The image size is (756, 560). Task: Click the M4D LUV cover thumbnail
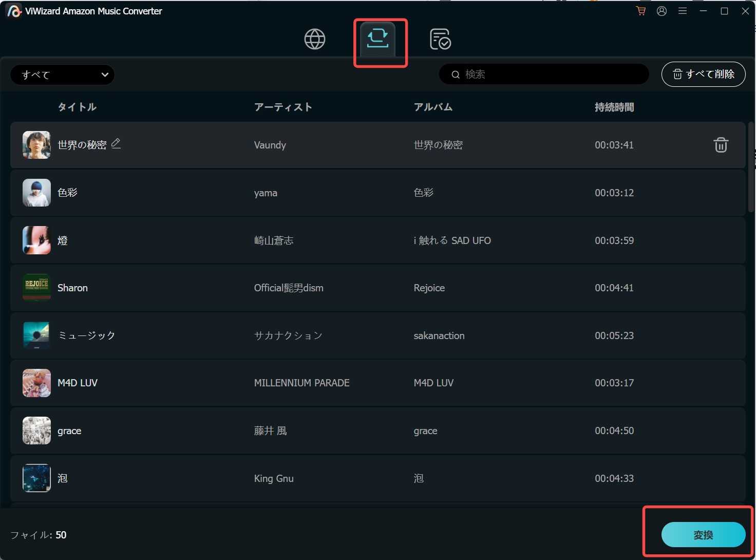point(36,383)
